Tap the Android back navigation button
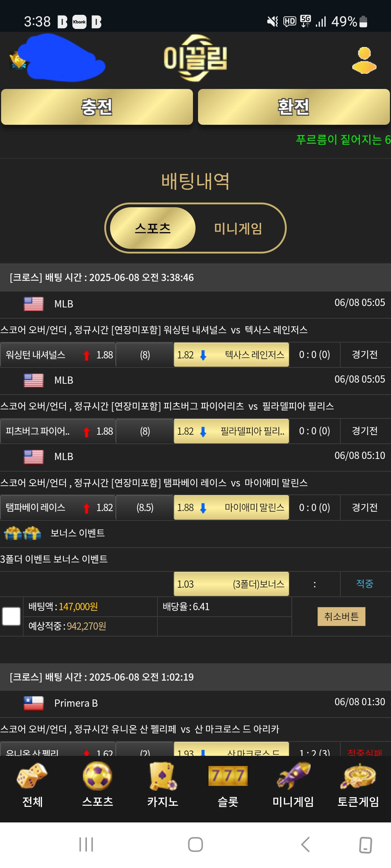This screenshot has height=868, width=391. tap(305, 844)
